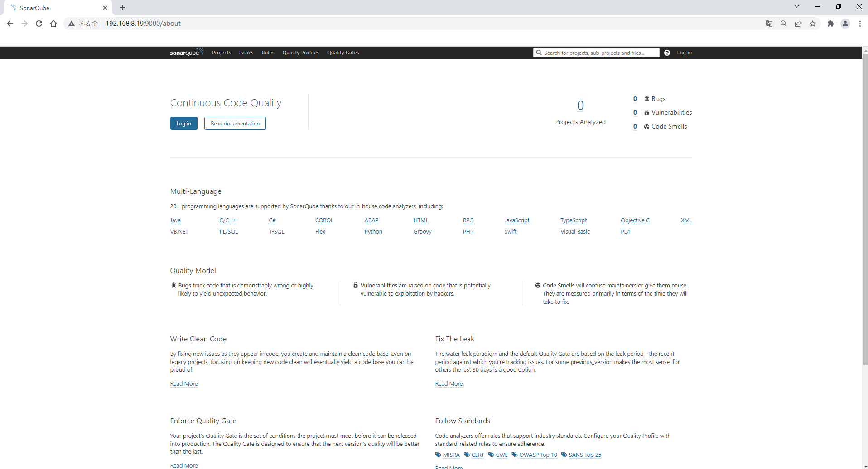
Task: Click the Bugs count zero
Action: pyautogui.click(x=635, y=99)
